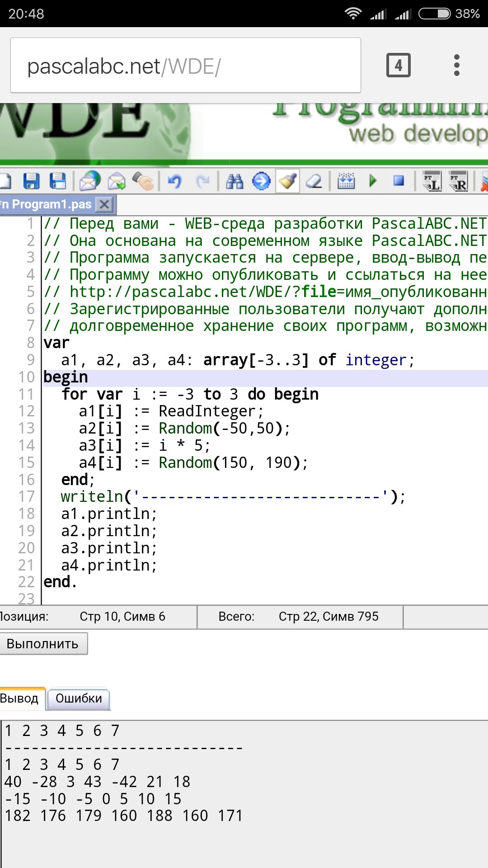This screenshot has width=488, height=868.
Task: Switch to the Ошибки tab
Action: (x=79, y=699)
